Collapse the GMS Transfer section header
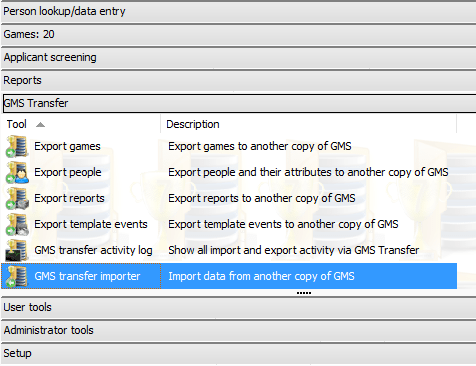 [238, 103]
